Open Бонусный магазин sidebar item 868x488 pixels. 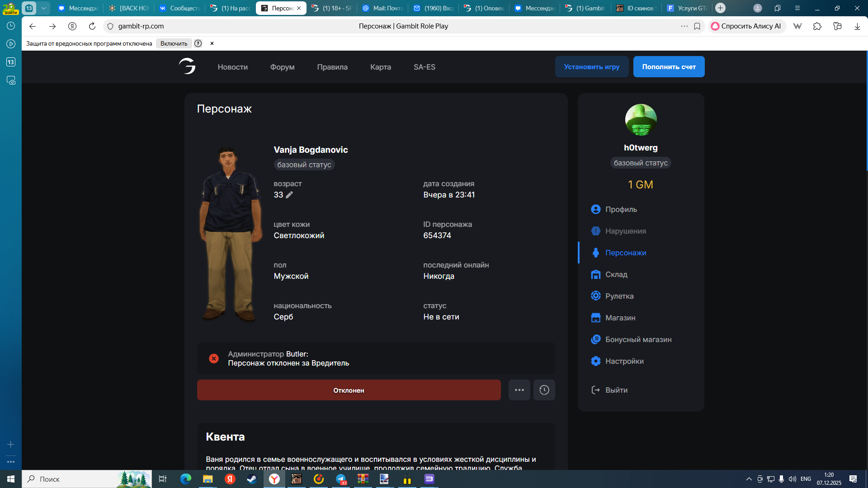point(638,339)
